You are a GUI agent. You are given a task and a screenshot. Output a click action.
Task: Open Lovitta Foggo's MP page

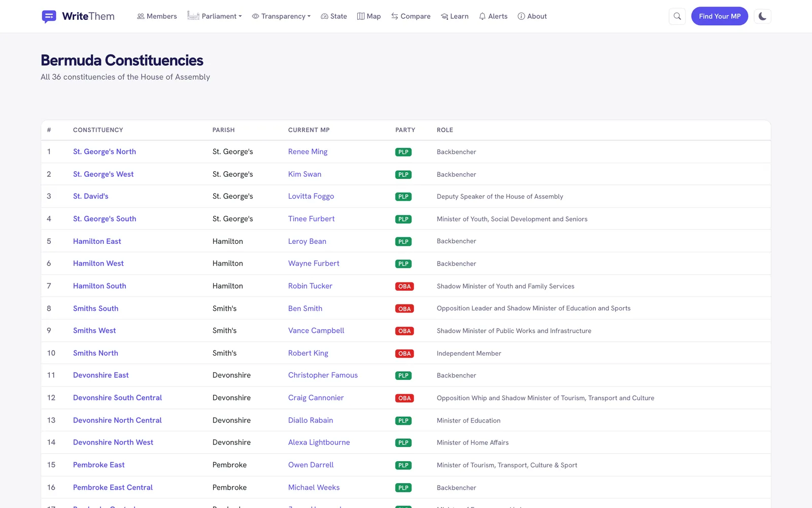click(311, 196)
